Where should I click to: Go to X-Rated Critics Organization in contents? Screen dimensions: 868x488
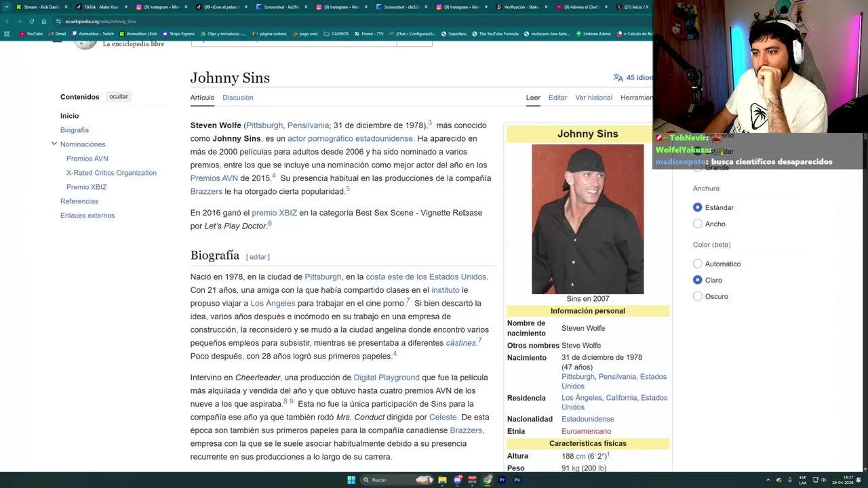click(x=111, y=173)
